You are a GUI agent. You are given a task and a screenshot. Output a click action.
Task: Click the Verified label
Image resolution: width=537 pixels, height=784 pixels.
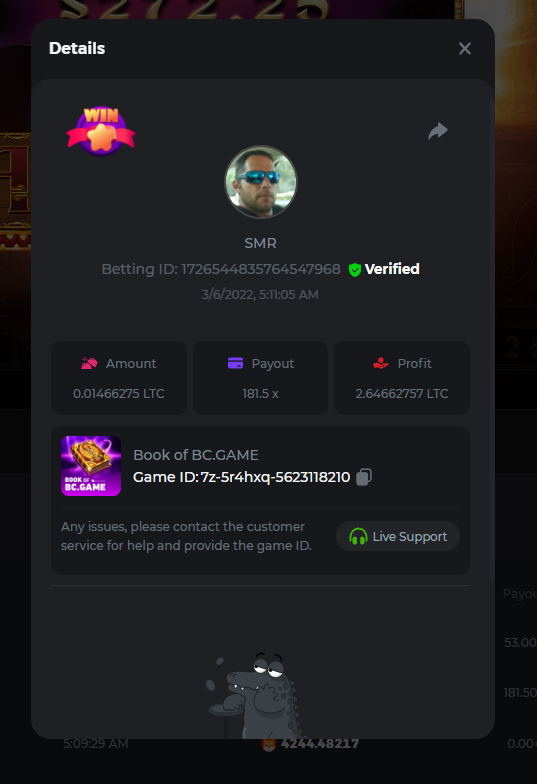point(392,269)
